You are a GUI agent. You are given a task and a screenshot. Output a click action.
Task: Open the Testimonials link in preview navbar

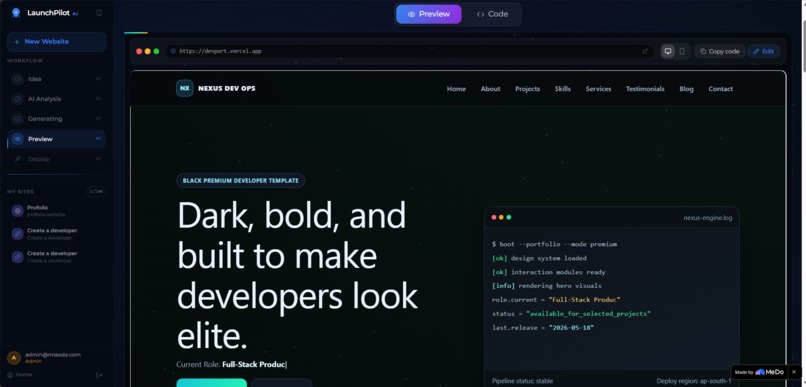[645, 89]
